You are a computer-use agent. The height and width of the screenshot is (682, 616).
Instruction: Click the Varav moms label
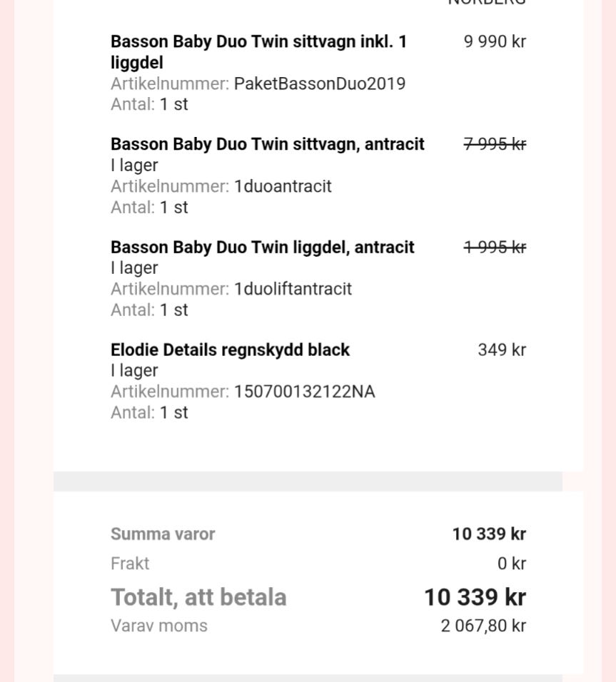click(x=159, y=626)
